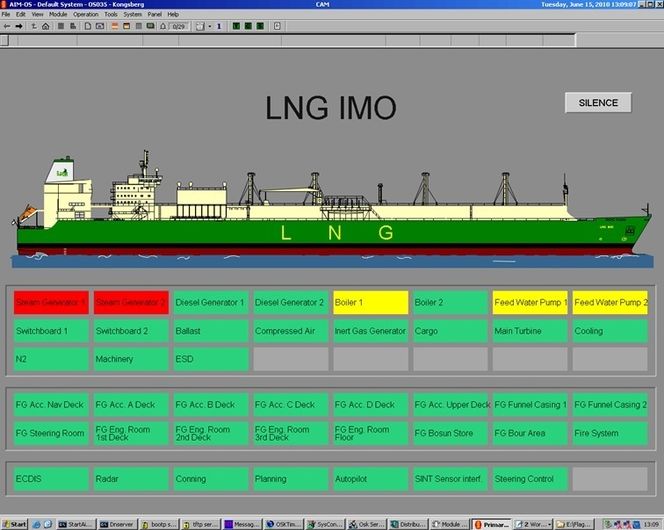Open the FG Steering Room tile
This screenshot has width=664, height=530.
click(x=50, y=433)
